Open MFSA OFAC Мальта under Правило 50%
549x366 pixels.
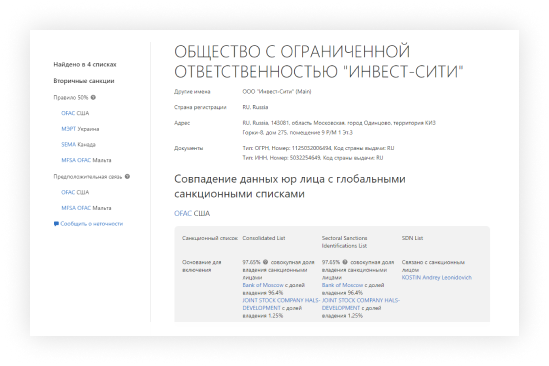[x=86, y=160]
